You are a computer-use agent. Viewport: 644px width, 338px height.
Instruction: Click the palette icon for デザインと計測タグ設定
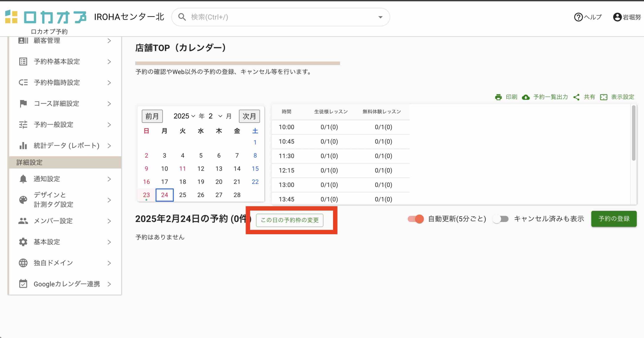[x=23, y=200]
